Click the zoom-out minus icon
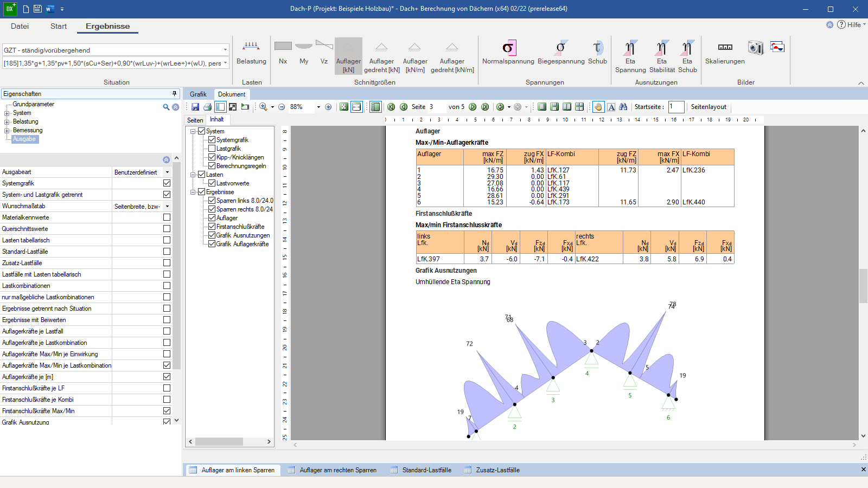This screenshot has height=488, width=868. (x=282, y=107)
